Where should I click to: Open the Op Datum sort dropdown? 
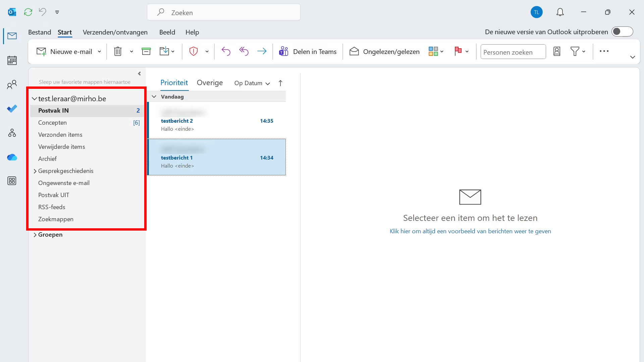pyautogui.click(x=252, y=83)
